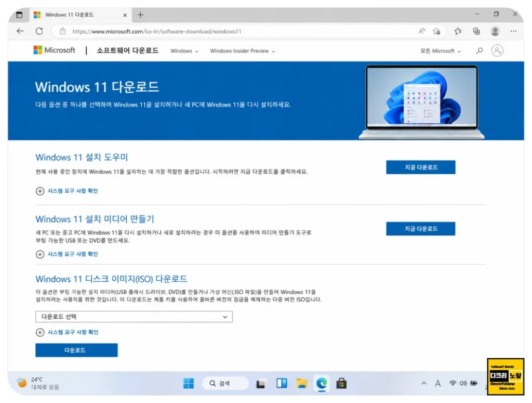This screenshot has height=403, width=532.
Task: Click the Microsoft Edge taskbar icon
Action: click(321, 383)
